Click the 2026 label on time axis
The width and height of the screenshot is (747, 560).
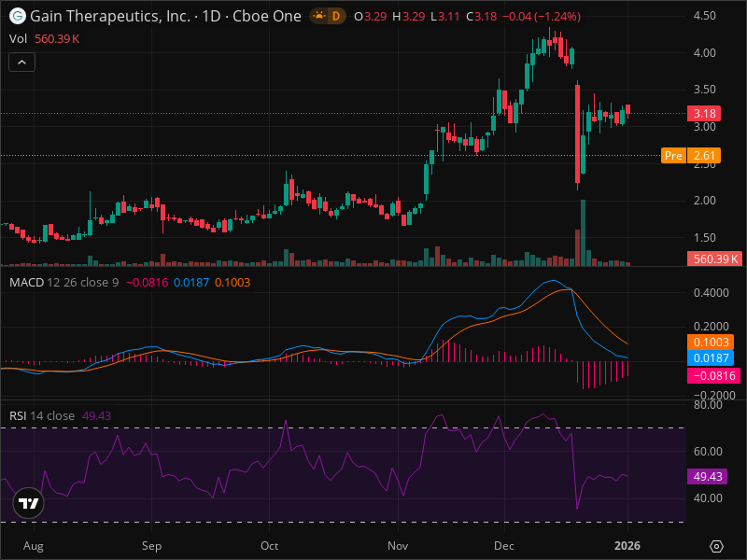click(x=627, y=546)
